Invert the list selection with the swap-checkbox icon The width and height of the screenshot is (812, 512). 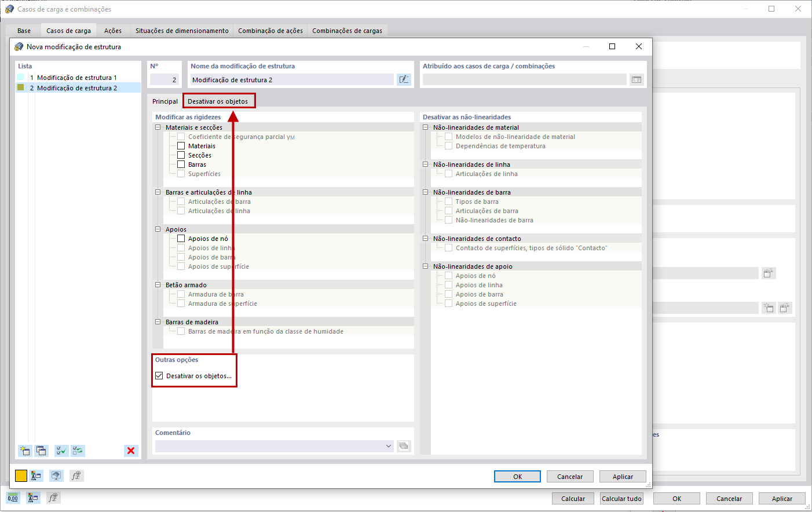pyautogui.click(x=78, y=451)
